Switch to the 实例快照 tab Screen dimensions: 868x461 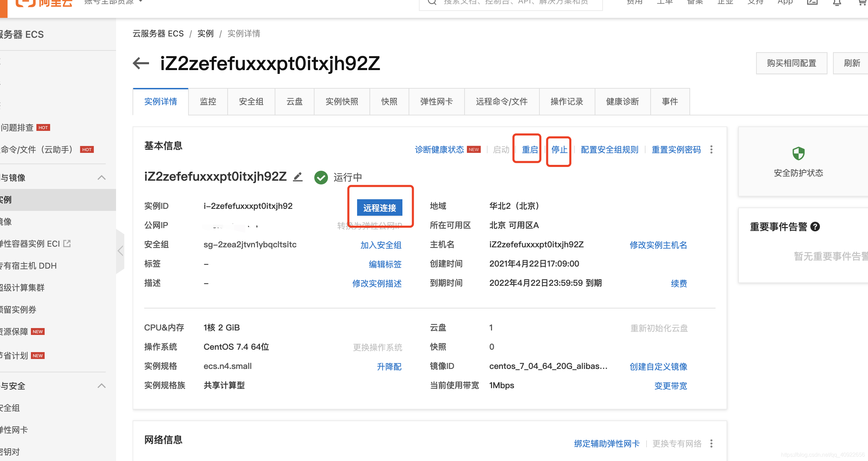coord(342,101)
